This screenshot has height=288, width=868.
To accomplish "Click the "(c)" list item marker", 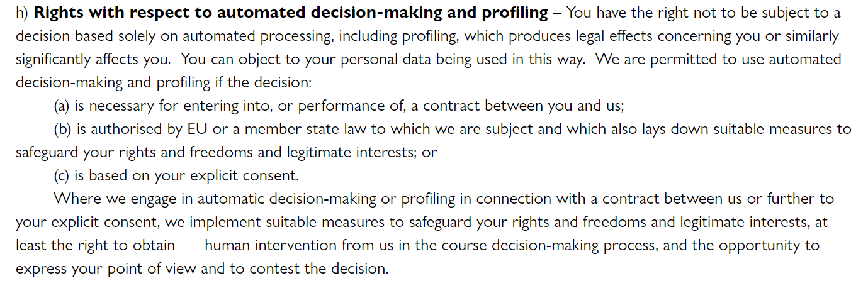I will point(62,175).
